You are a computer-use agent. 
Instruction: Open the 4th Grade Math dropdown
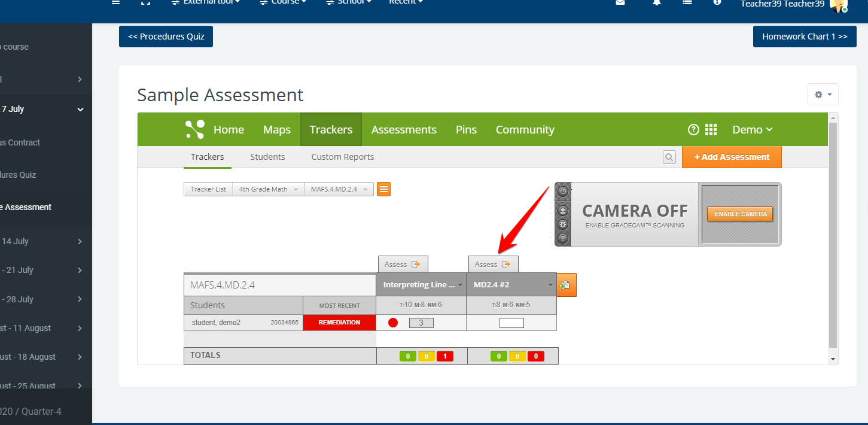tap(268, 189)
